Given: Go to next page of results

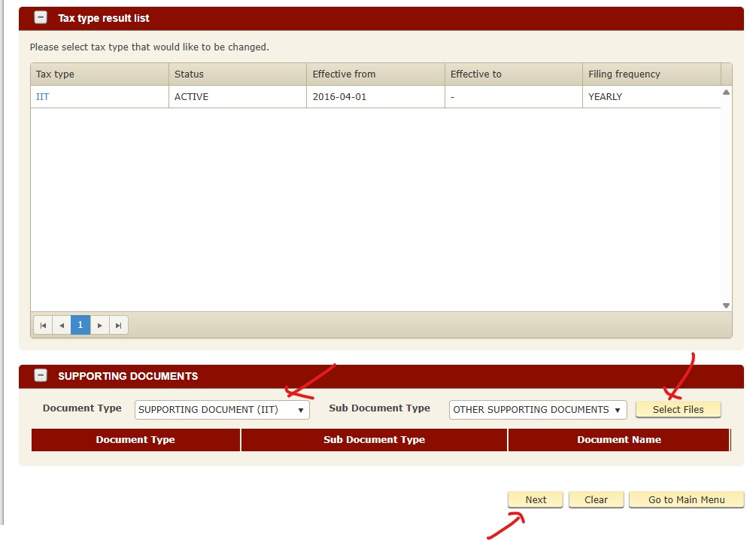Looking at the screenshot, I should pos(99,325).
